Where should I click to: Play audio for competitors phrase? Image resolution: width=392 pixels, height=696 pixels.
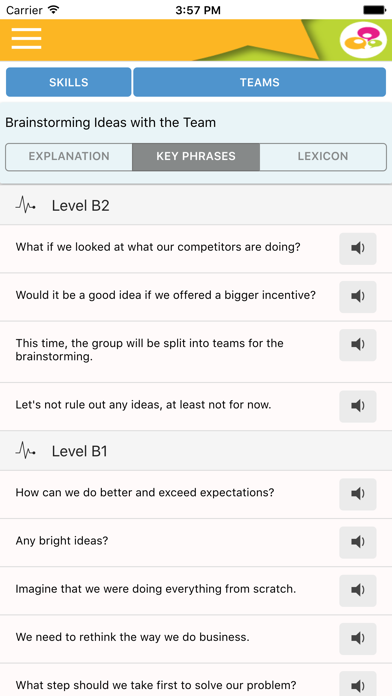tap(358, 249)
